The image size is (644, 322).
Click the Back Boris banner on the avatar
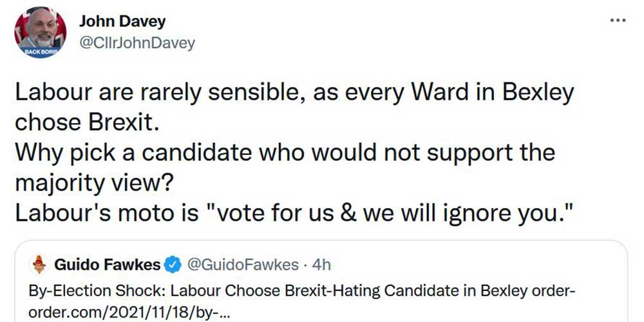(x=41, y=51)
